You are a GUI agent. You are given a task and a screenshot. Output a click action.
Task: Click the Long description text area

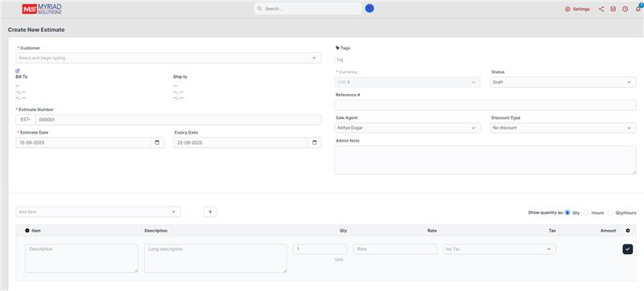coord(216,258)
